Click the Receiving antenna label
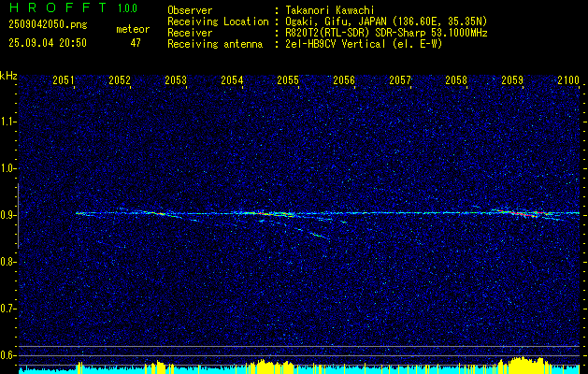 point(215,44)
